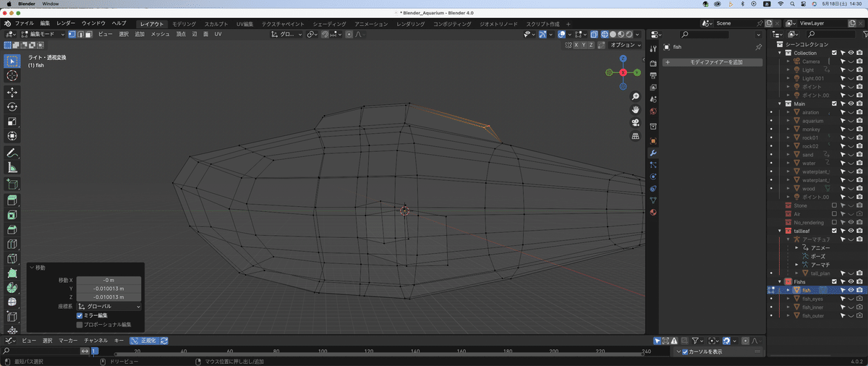Viewport: 868px width, 366px height.
Task: Select the Measure tool
Action: coord(12,168)
